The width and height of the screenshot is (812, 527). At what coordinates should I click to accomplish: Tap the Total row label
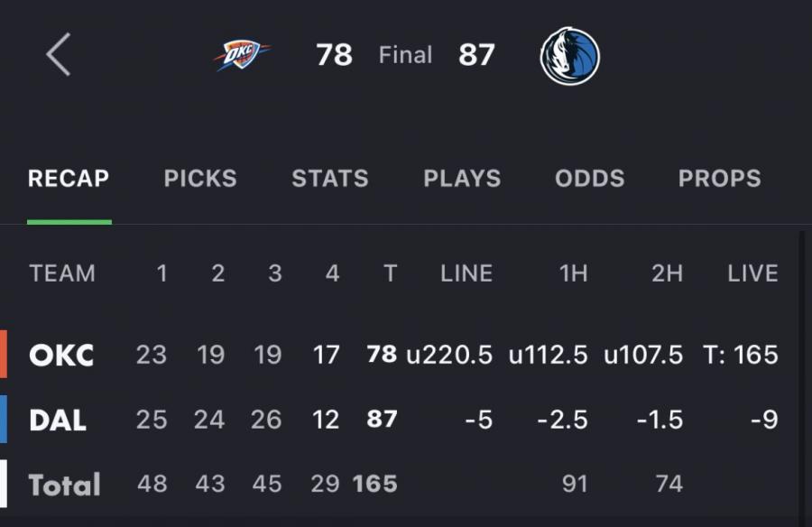point(64,485)
